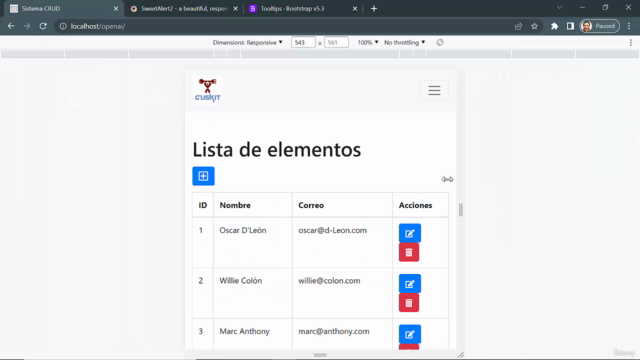The height and width of the screenshot is (360, 640).
Task: Click the viewport width field 543
Action: (x=303, y=42)
